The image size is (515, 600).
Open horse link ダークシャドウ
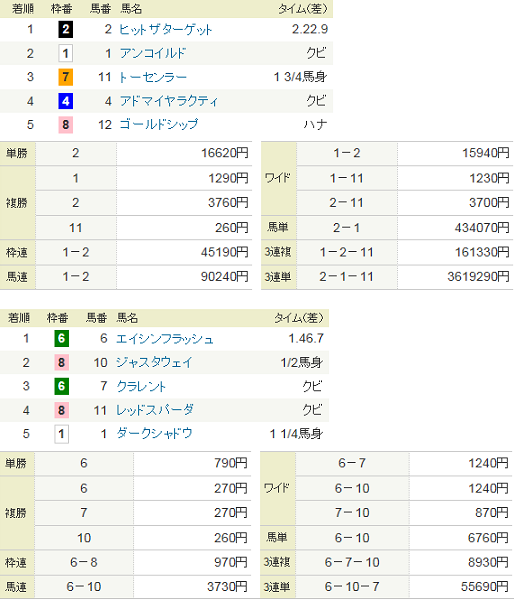154,434
